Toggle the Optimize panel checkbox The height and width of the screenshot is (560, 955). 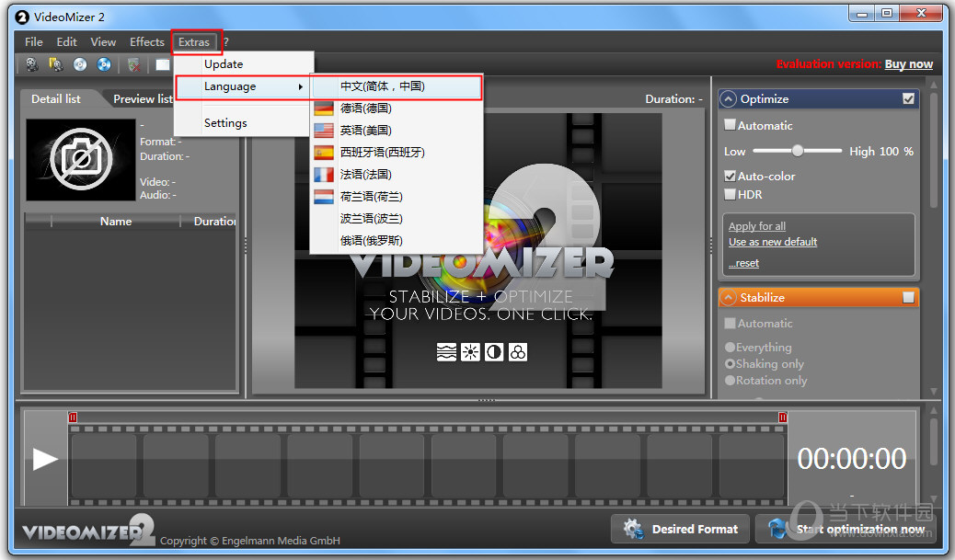click(908, 98)
